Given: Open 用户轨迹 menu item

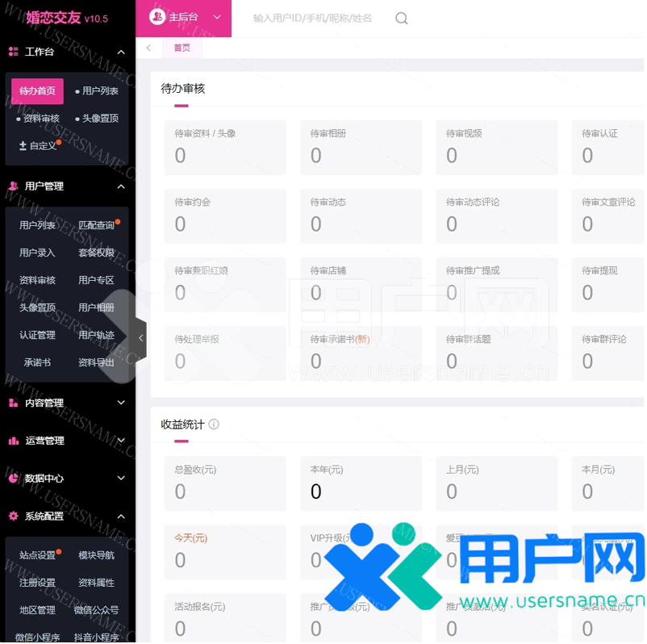Looking at the screenshot, I should click(x=96, y=335).
